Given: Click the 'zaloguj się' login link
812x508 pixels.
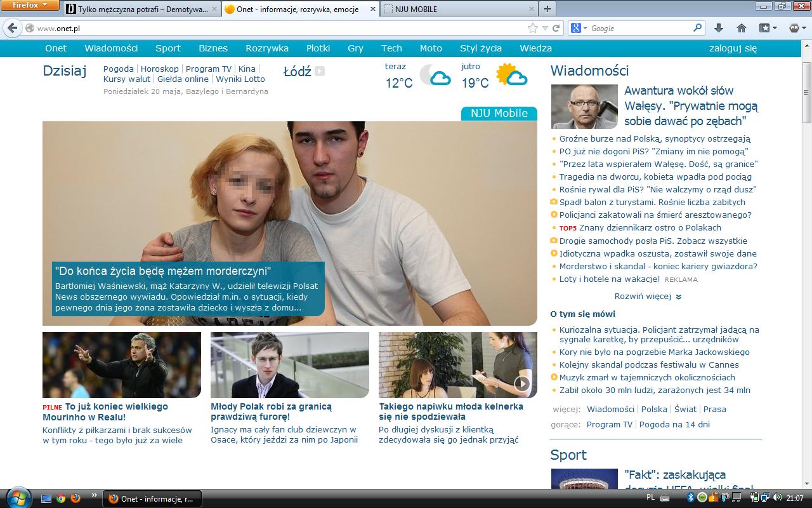Looking at the screenshot, I should (x=733, y=48).
